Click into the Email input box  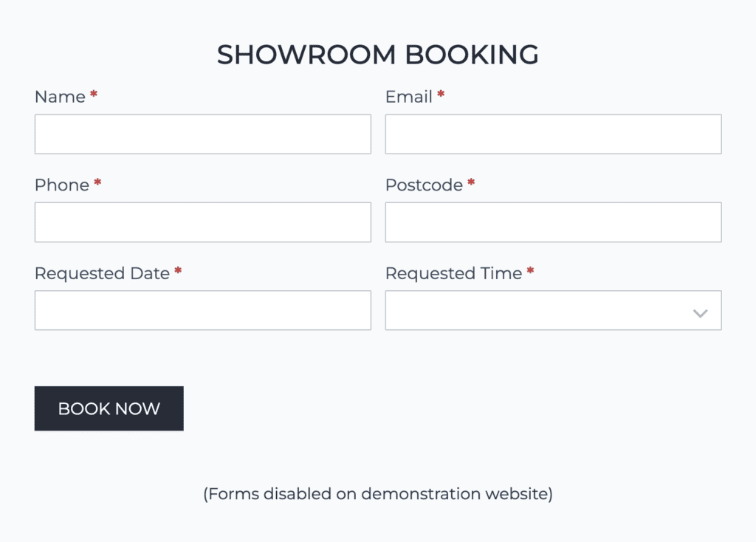pos(553,134)
